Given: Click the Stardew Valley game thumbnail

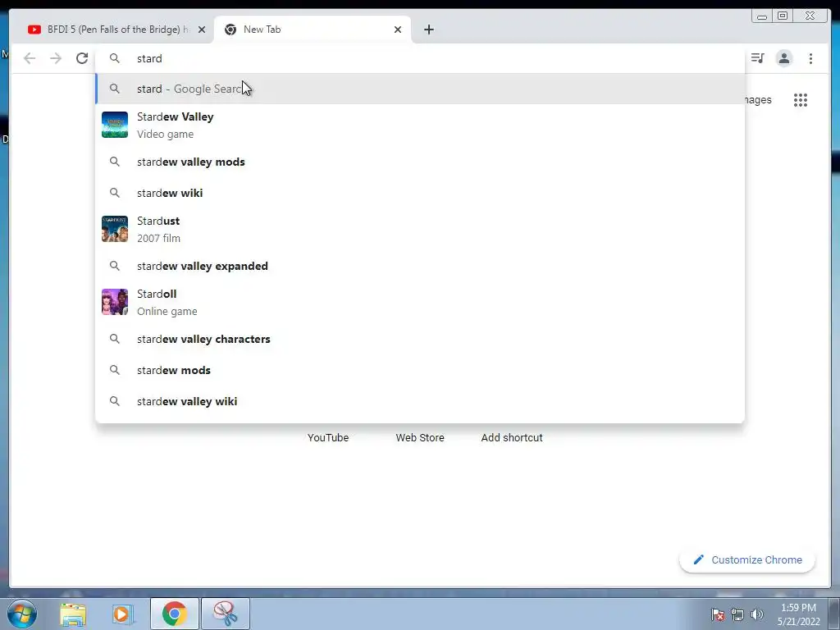Looking at the screenshot, I should 115,125.
